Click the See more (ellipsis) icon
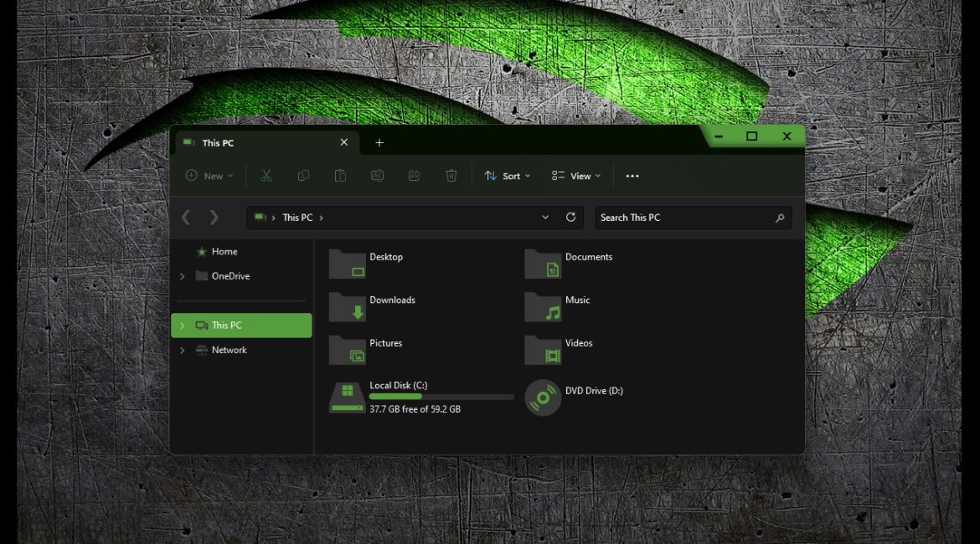 [x=632, y=176]
